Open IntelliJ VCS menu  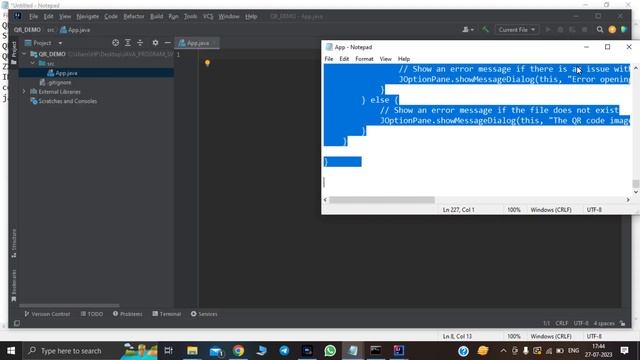pos(208,16)
